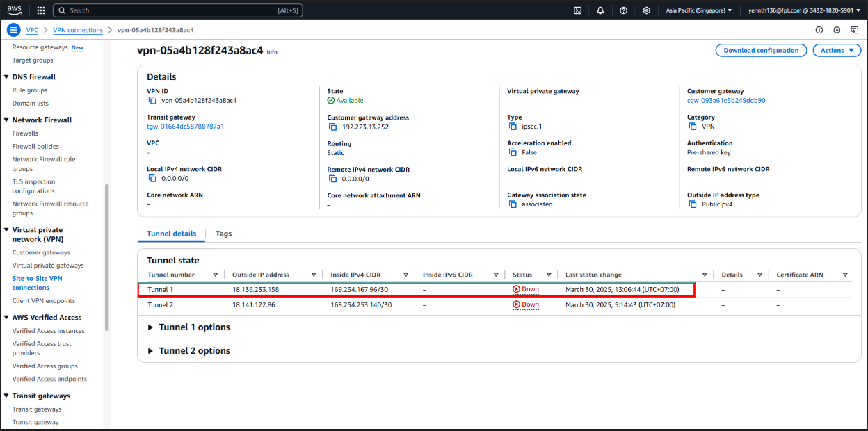Open transit gateway link tgw-01664dc58788787a1
Screen dimensions: 868x431
185,127
